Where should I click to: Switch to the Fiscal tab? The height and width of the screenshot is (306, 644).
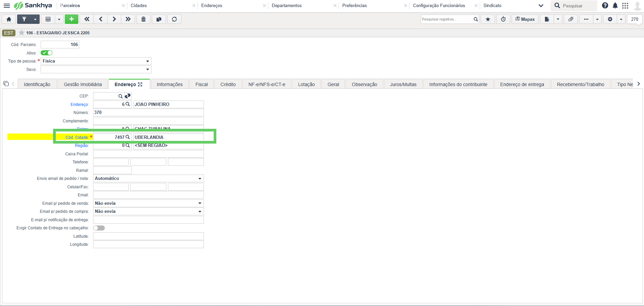[202, 84]
